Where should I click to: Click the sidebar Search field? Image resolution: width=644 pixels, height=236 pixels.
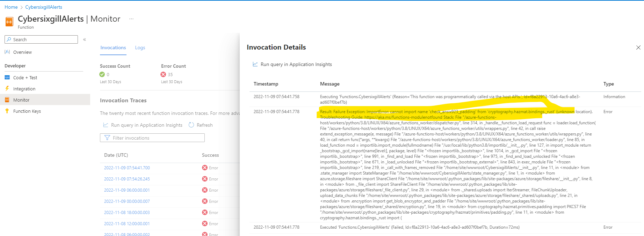coord(41,39)
